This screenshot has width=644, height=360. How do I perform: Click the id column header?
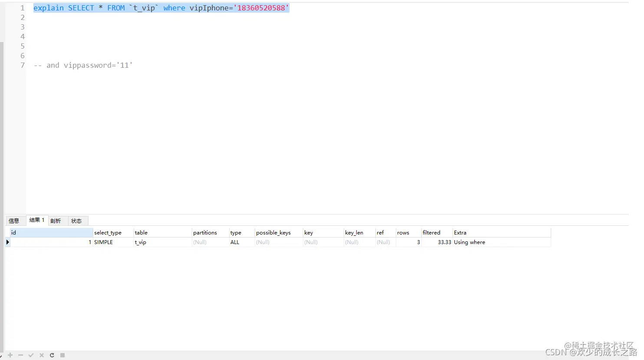(x=52, y=233)
